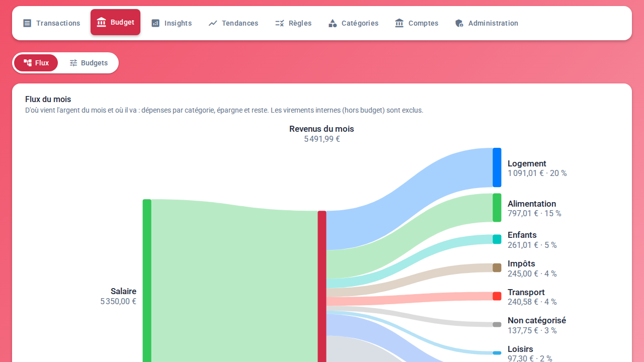The height and width of the screenshot is (362, 644).
Task: Click the grey Non catégorisé node
Action: pos(497,325)
